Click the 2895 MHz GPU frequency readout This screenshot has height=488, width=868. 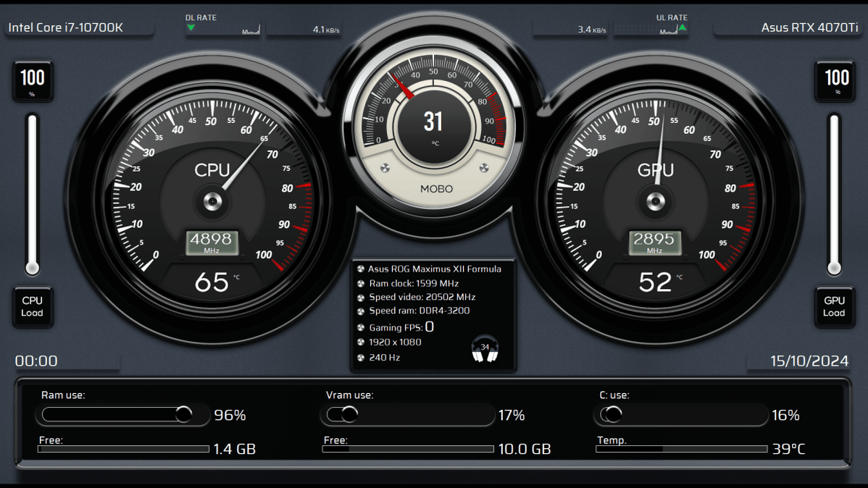pos(656,241)
